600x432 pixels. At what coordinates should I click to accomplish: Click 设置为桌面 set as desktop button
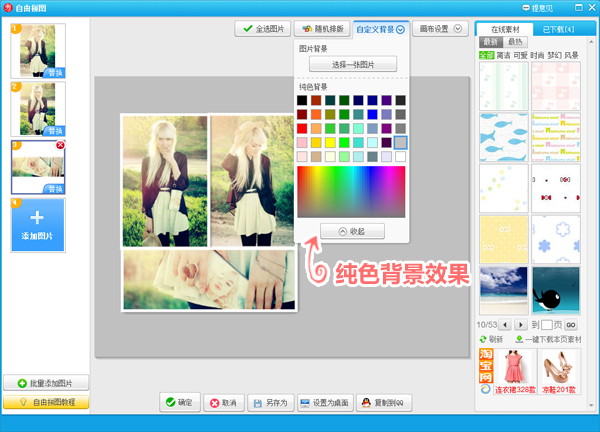(x=323, y=402)
